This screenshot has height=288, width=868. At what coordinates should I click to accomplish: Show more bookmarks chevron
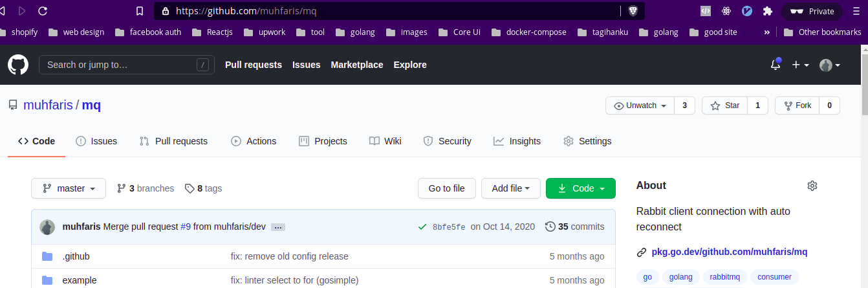[x=767, y=32]
